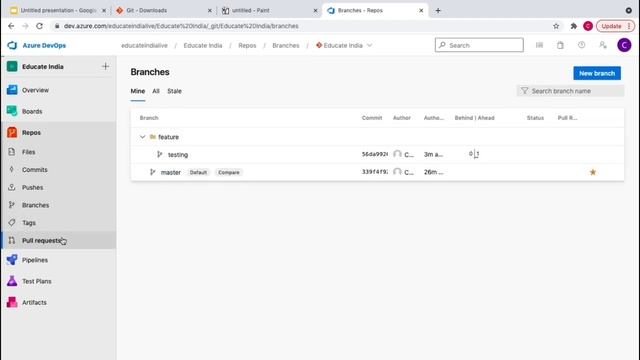Click the browser Update button
Viewport: 640px width, 360px height.
coord(616,26)
